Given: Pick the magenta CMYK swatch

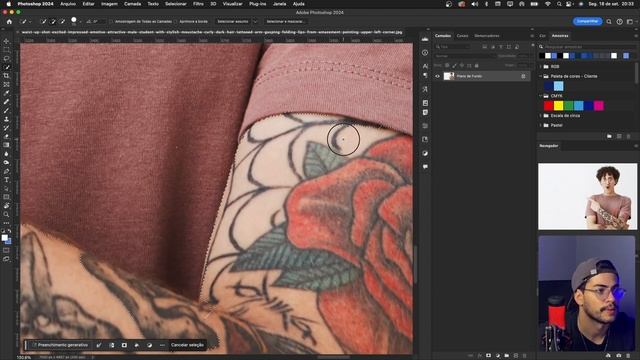Looking at the screenshot, I should [598, 106].
